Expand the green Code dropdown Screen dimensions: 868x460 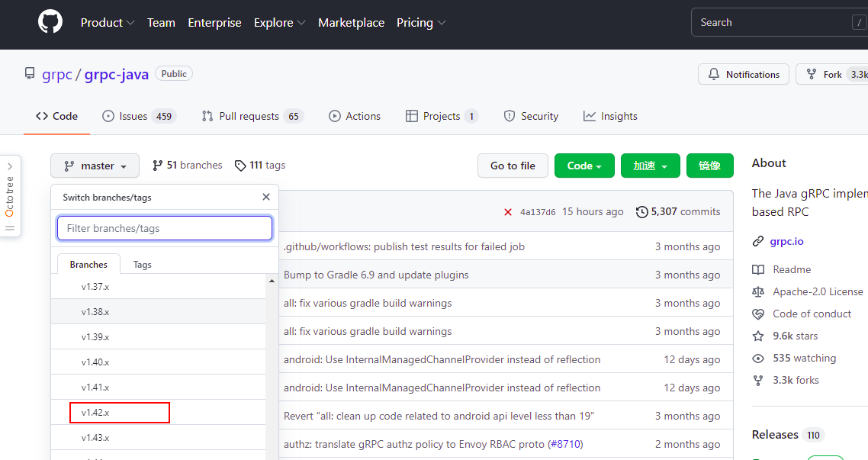pyautogui.click(x=584, y=166)
